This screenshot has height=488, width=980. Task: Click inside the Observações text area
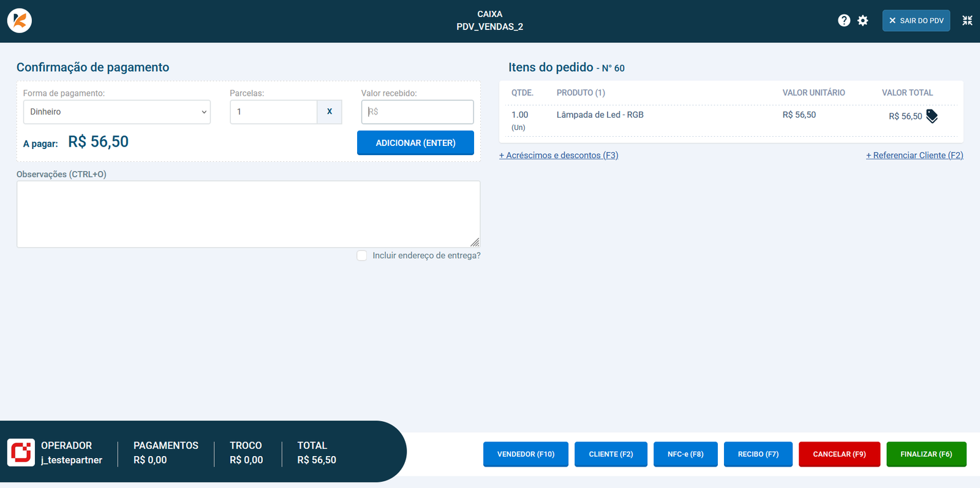[x=248, y=214]
